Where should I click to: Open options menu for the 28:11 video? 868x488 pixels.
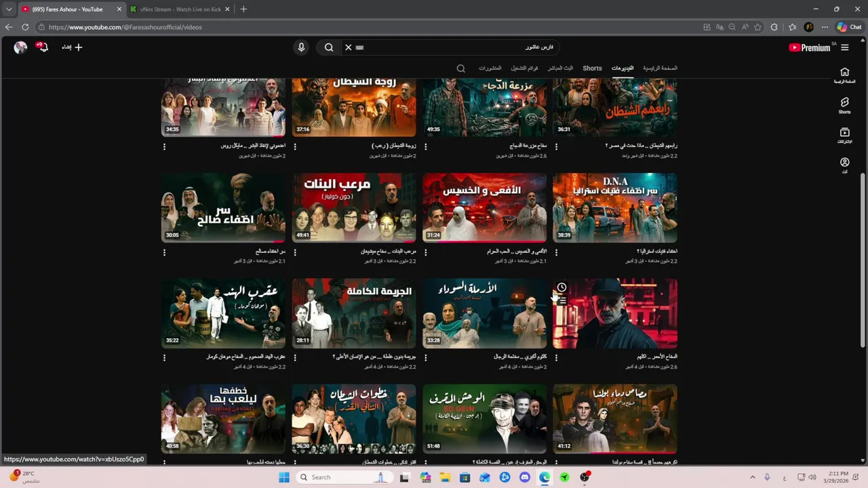pos(295,357)
